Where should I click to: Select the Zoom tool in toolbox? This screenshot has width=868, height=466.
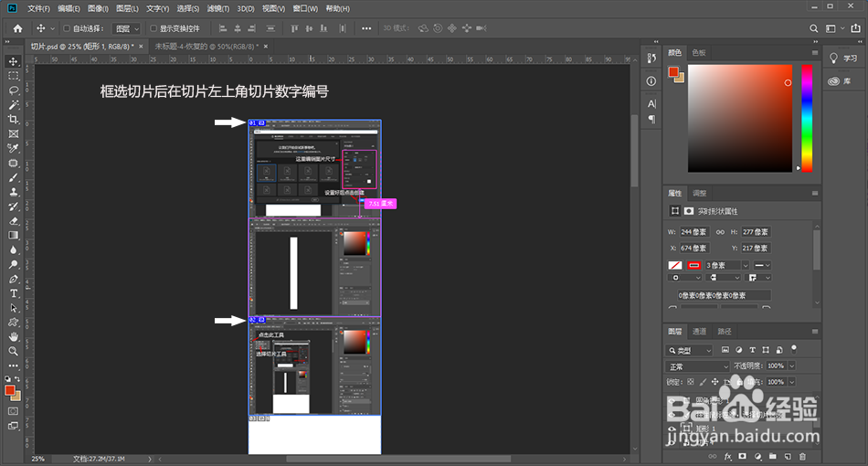click(14, 351)
